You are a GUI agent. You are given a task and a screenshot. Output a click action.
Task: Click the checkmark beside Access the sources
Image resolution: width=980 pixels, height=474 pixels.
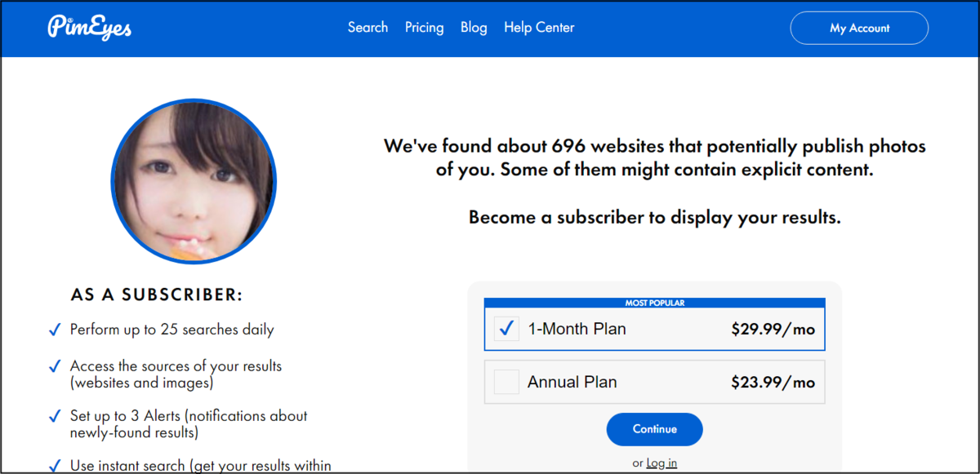[55, 366]
